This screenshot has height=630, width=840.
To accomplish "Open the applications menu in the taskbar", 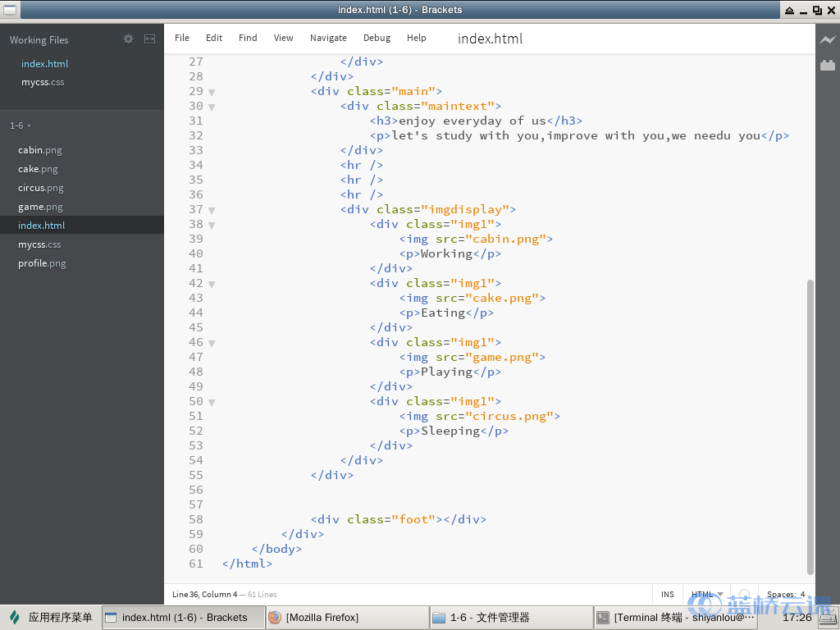I will pyautogui.click(x=51, y=617).
